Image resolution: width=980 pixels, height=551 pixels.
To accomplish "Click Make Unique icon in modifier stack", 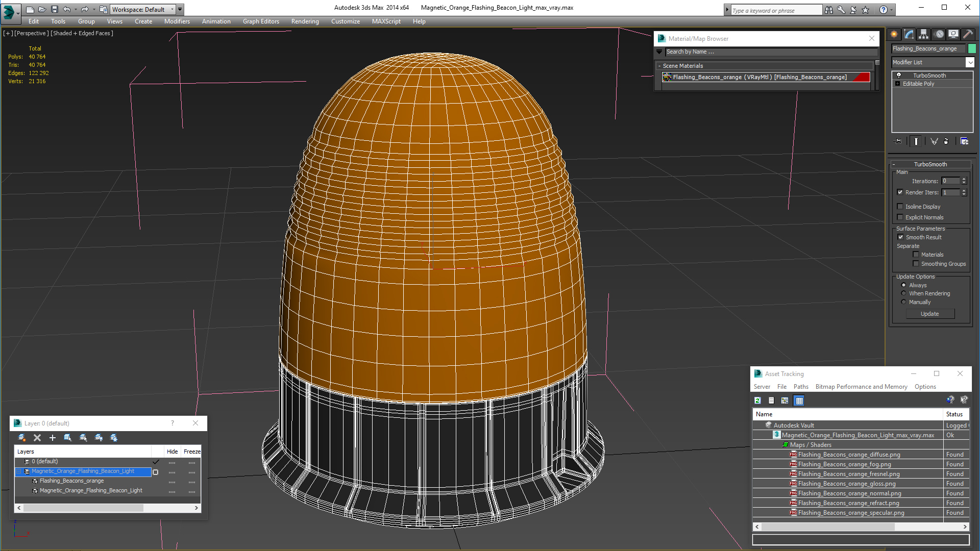I will pos(934,141).
